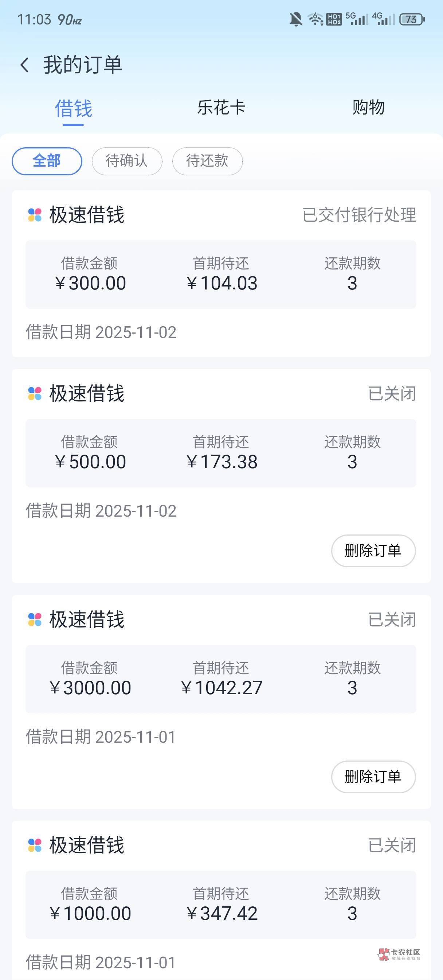Switch to the 借钱 tab
443x980 pixels.
[x=73, y=108]
